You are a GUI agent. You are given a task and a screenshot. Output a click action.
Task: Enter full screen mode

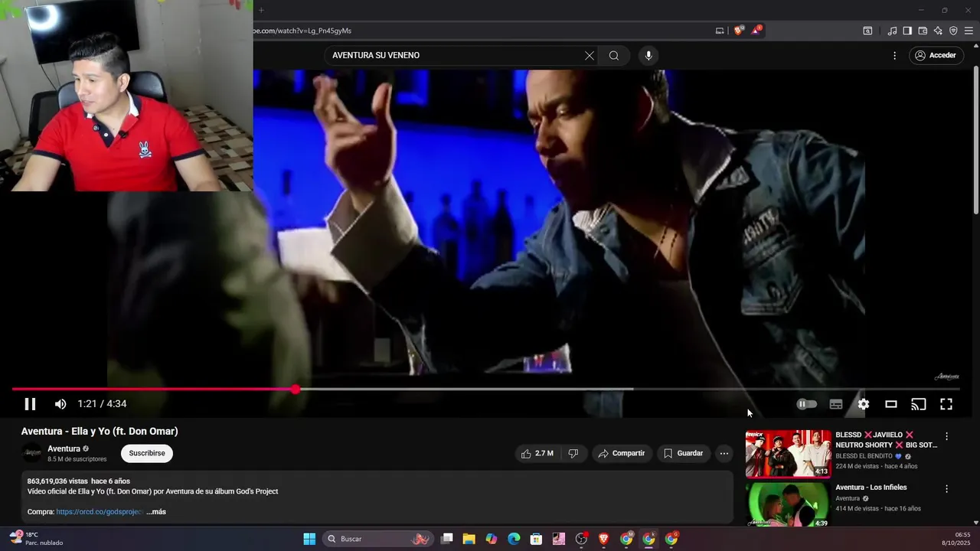(946, 404)
